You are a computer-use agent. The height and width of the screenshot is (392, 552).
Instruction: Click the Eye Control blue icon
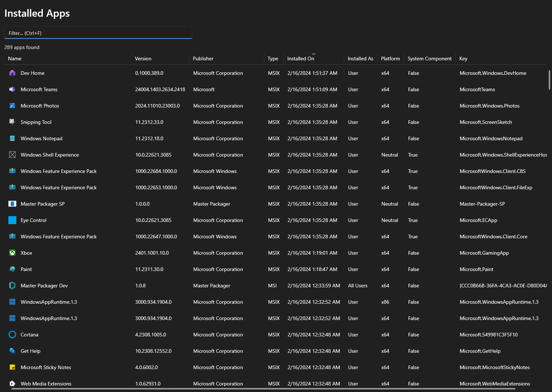[x=12, y=220]
